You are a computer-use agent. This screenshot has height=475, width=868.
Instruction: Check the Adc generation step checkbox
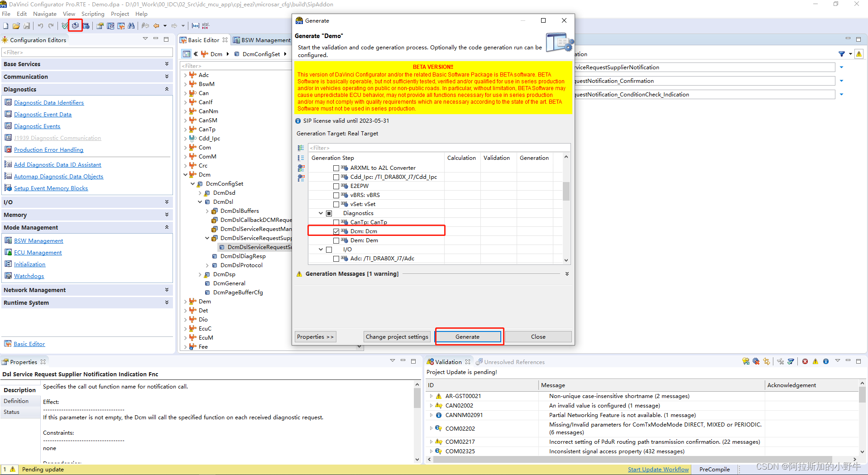pyautogui.click(x=336, y=259)
